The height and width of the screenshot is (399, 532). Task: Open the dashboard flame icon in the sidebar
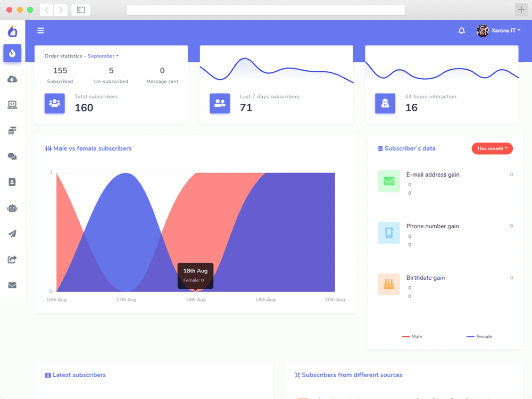tap(13, 53)
